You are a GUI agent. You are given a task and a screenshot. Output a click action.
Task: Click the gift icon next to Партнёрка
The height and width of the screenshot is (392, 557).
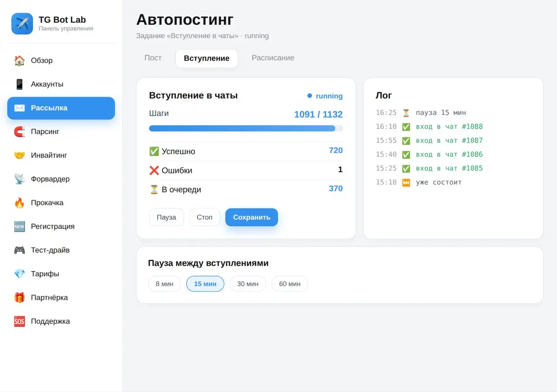click(x=19, y=298)
